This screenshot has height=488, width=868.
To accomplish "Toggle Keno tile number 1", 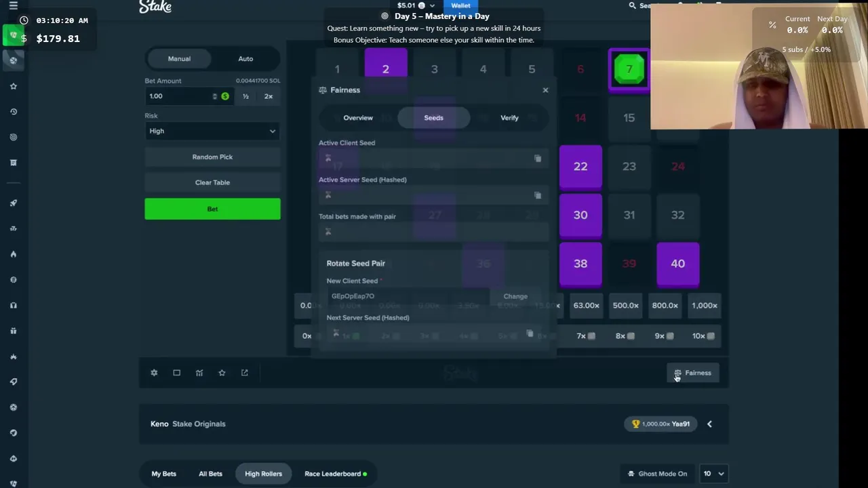I will tap(337, 69).
